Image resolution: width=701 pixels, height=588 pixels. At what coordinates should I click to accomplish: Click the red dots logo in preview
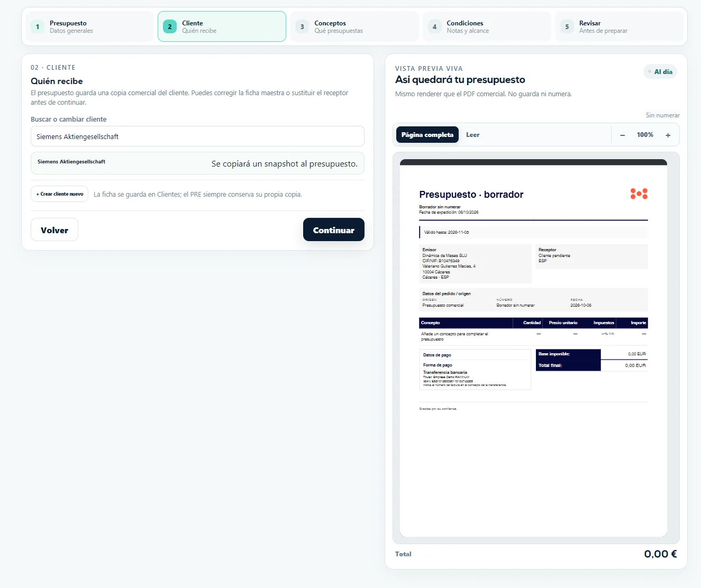(639, 194)
